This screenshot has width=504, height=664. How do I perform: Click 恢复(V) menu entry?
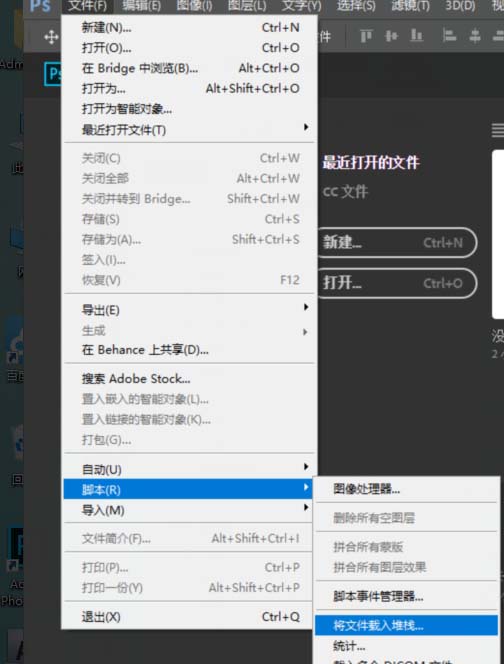190,280
